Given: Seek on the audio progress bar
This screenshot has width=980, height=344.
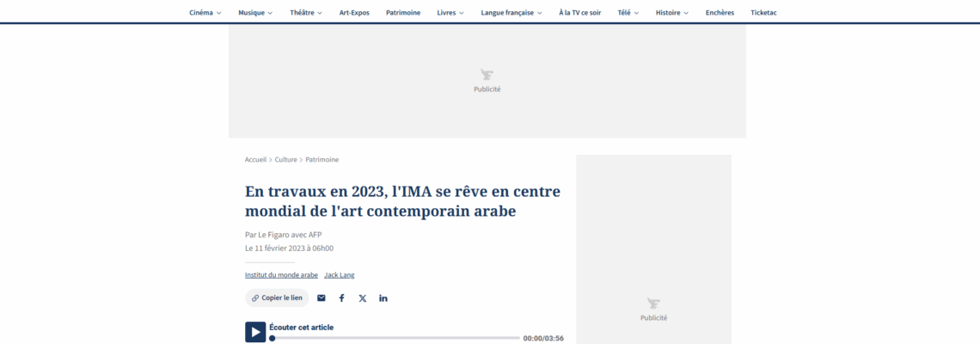Looking at the screenshot, I should click(x=395, y=338).
